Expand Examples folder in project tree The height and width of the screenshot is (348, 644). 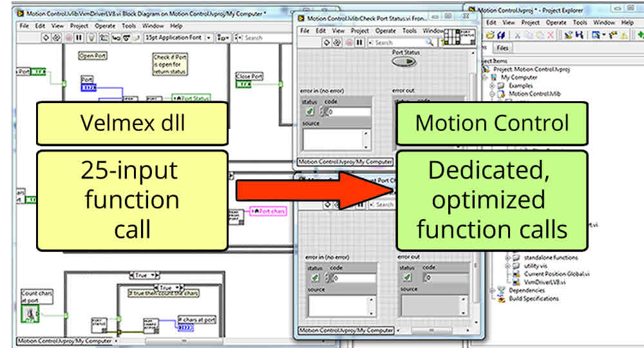(492, 86)
